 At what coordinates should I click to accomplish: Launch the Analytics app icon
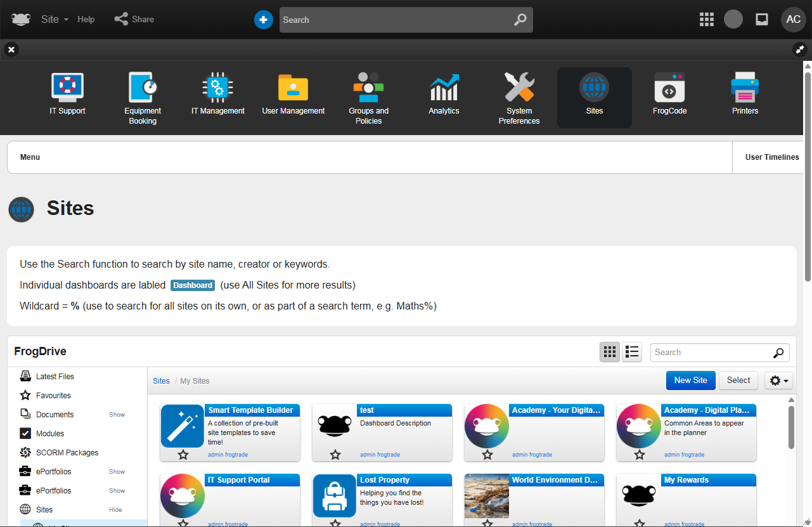point(444,88)
